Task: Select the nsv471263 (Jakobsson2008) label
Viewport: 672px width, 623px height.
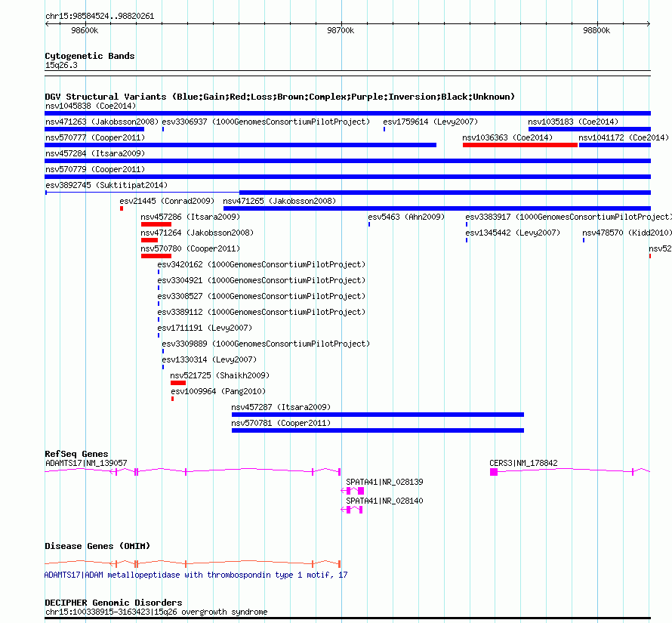Action: (102, 122)
